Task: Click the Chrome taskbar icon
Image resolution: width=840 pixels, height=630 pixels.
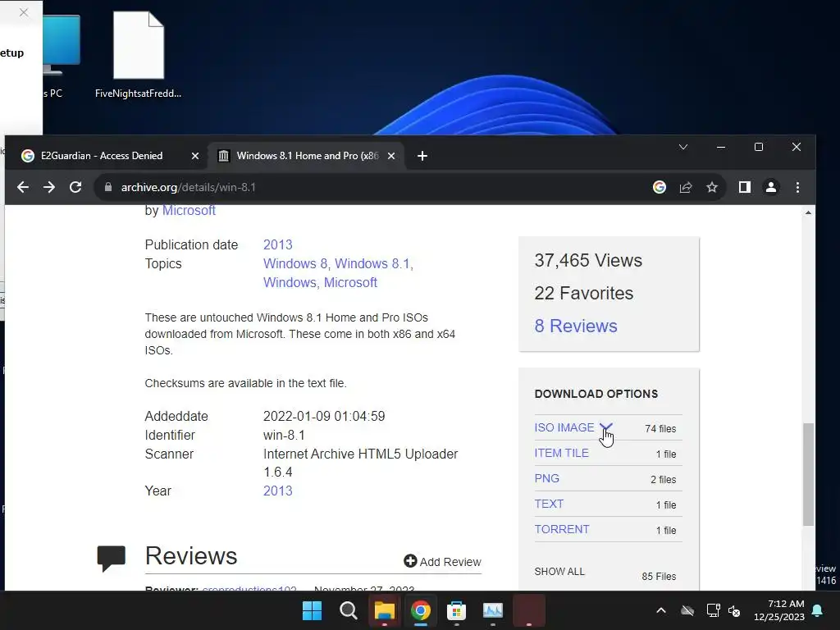Action: tap(421, 610)
